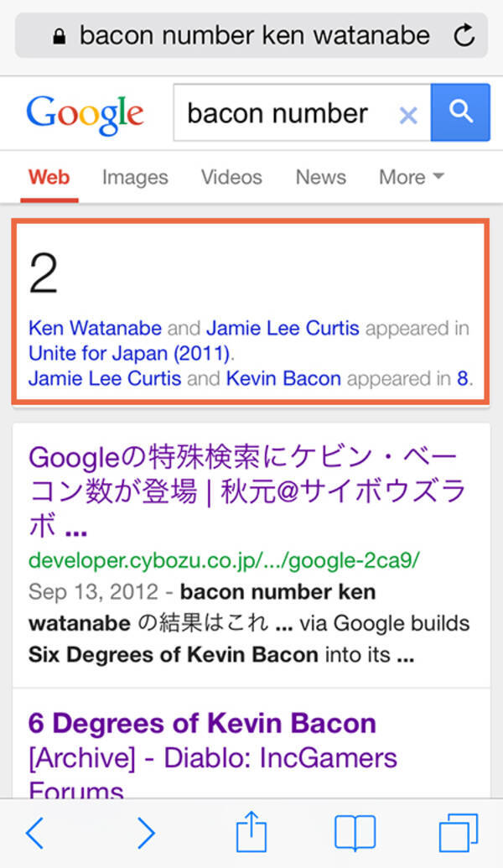Tap the Google logo
Screen dimensions: 503x868
pos(85,113)
